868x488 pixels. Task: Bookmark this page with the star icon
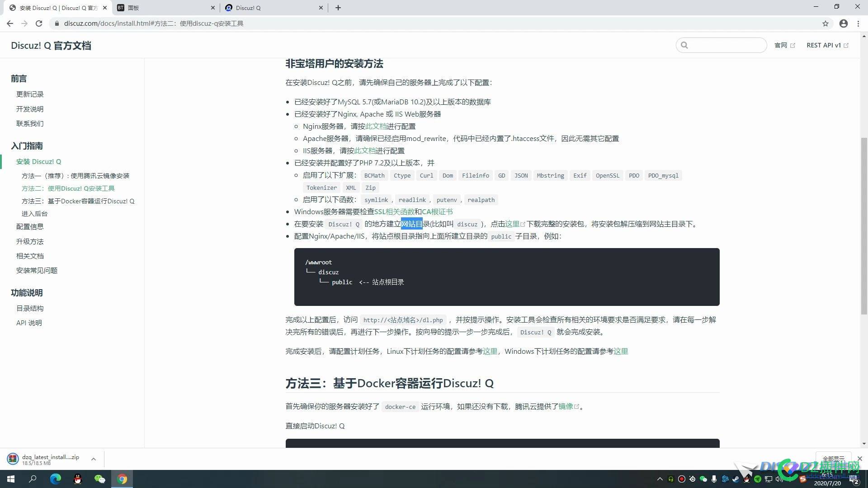pyautogui.click(x=826, y=23)
